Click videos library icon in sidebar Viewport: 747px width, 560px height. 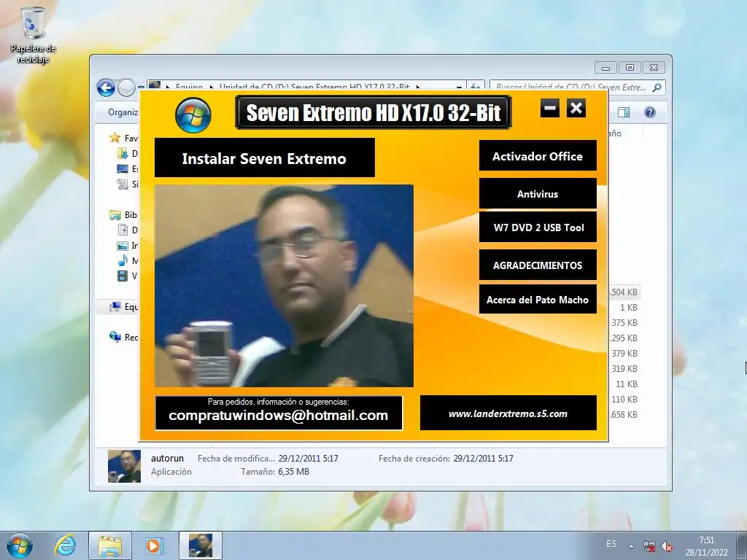pos(123,276)
